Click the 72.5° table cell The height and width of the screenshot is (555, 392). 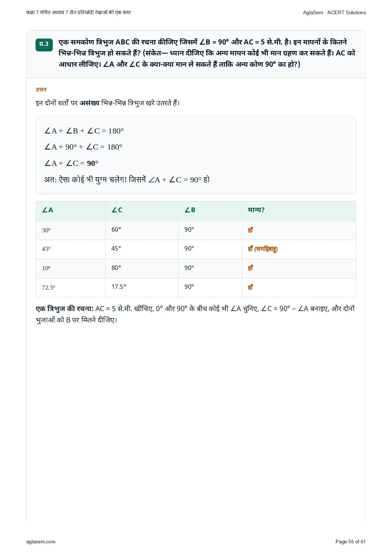(70, 287)
